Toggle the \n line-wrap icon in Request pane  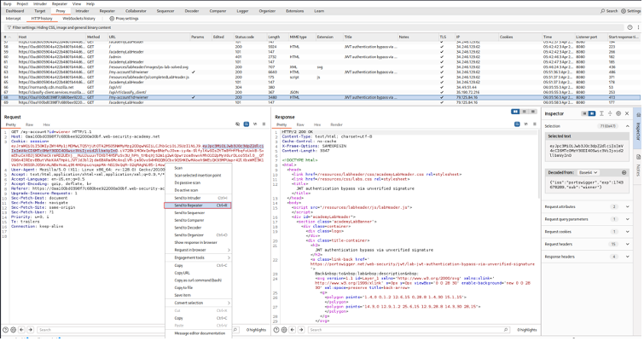[x=255, y=124]
